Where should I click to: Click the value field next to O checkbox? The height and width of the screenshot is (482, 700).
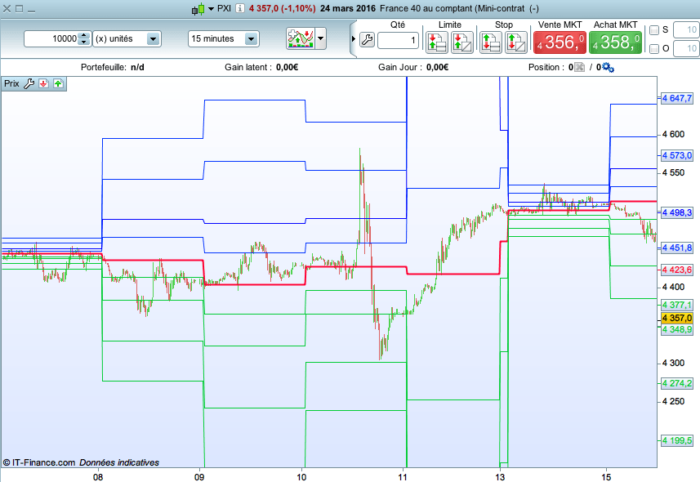point(686,48)
